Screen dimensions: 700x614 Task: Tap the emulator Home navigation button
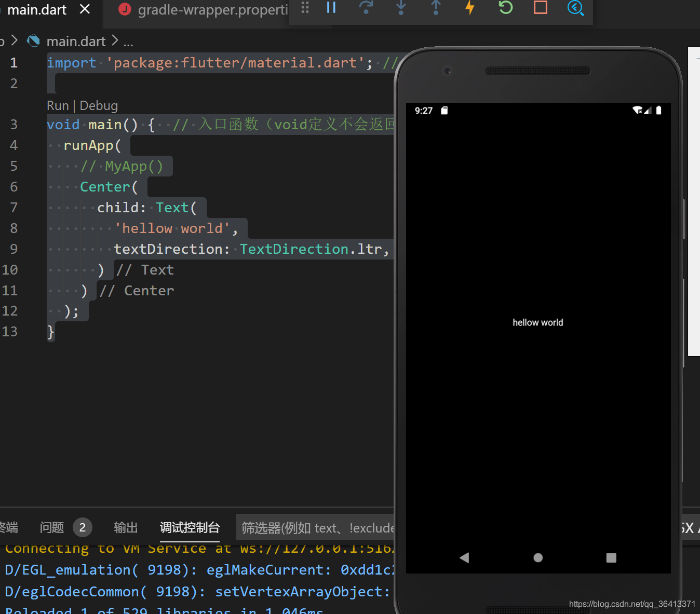[x=538, y=557]
